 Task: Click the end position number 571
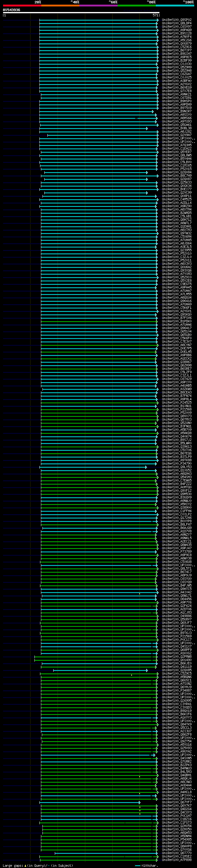pyautogui.click(x=155, y=15)
